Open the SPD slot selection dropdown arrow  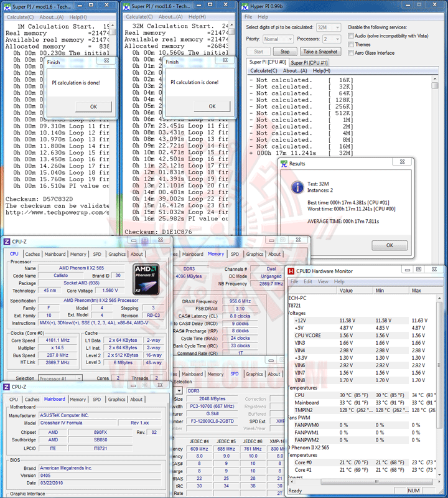(x=179, y=391)
